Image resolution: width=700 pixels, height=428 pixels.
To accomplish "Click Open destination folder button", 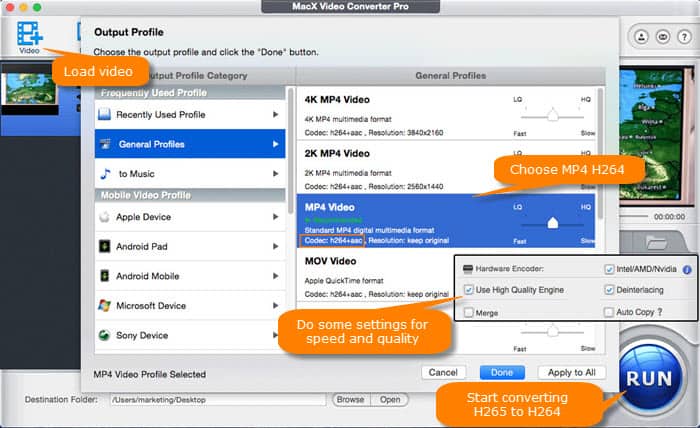I will [x=390, y=399].
